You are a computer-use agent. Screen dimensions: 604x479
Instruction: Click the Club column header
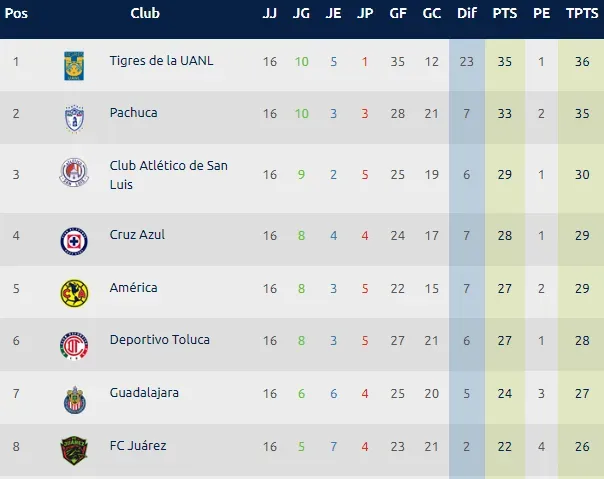pos(145,14)
